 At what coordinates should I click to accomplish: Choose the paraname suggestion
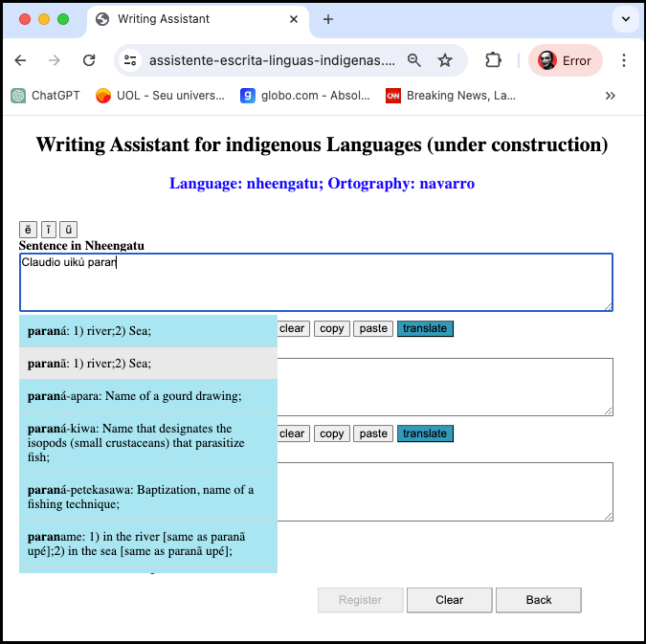[148, 544]
